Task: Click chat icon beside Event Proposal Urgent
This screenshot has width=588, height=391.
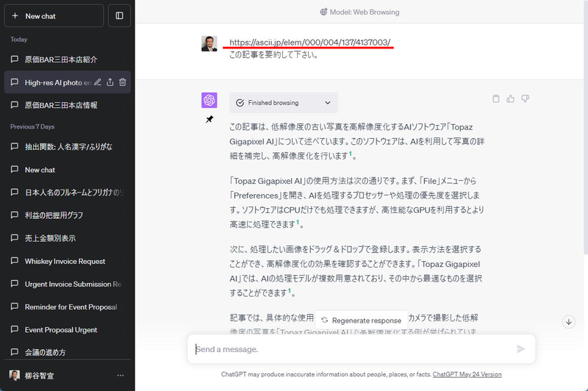Action: coord(14,329)
